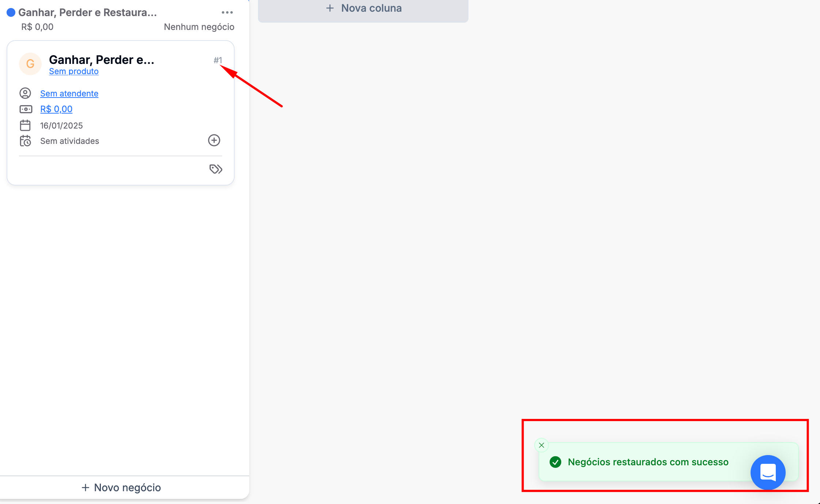
Task: Click the orange G avatar on the card
Action: click(30, 64)
